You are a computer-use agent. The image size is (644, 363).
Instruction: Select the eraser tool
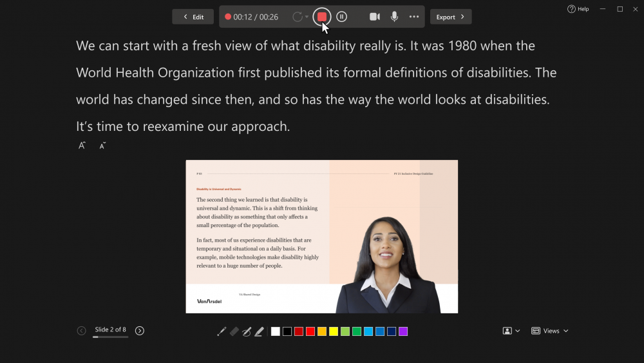tap(234, 331)
